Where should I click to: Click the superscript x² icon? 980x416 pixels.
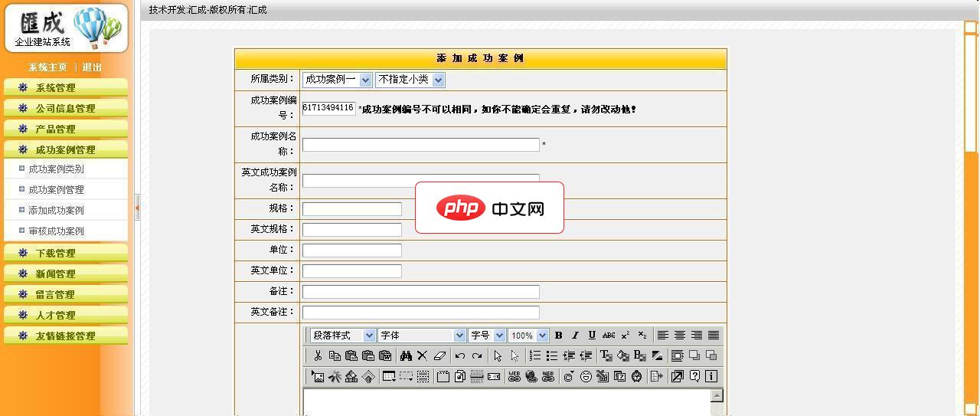point(626,335)
